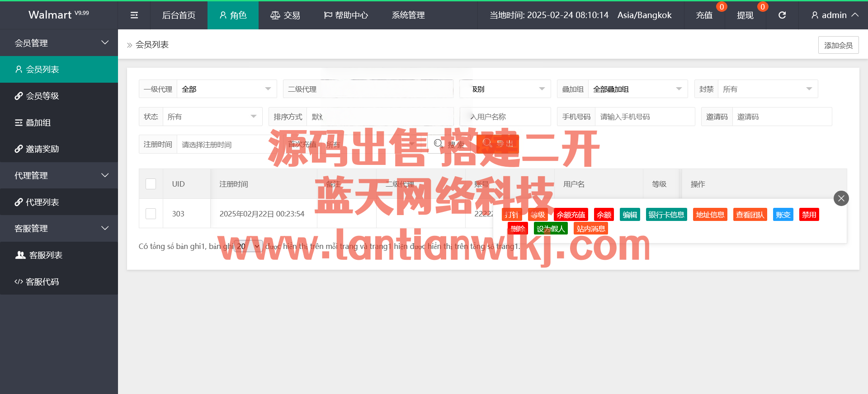
Task: Switch to the 交易 top tab
Action: [285, 15]
